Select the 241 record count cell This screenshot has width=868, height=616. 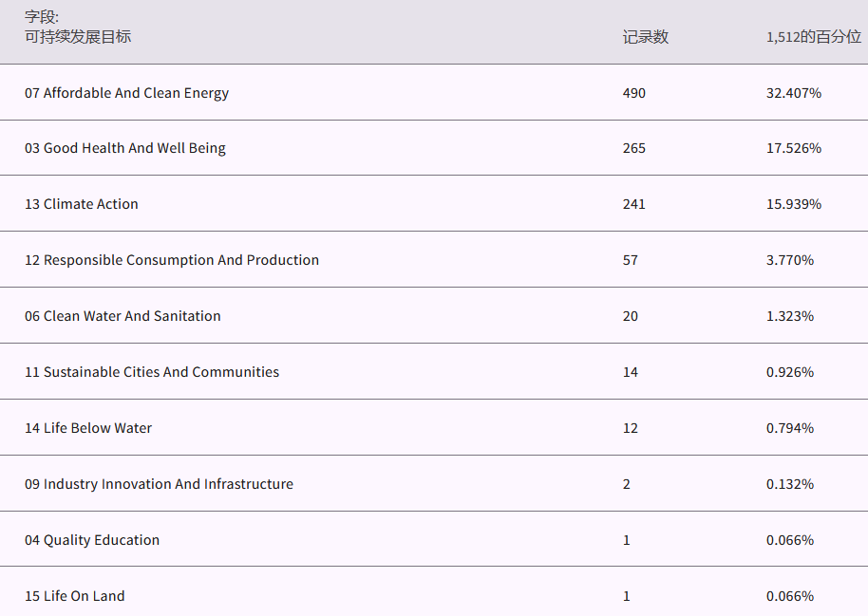tap(633, 204)
